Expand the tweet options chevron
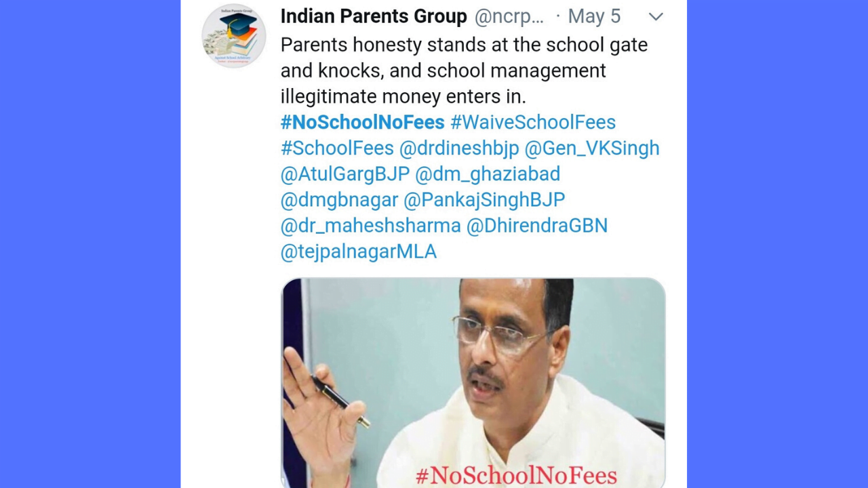 tap(656, 17)
